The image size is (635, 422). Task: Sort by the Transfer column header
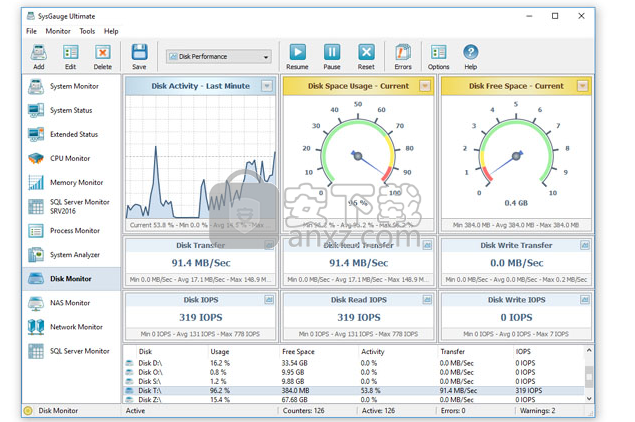452,352
